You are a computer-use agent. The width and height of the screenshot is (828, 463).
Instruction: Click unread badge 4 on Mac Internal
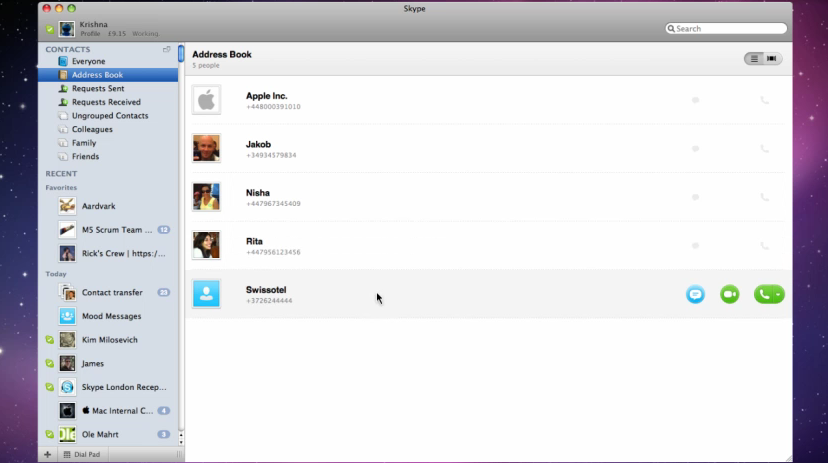tap(164, 411)
